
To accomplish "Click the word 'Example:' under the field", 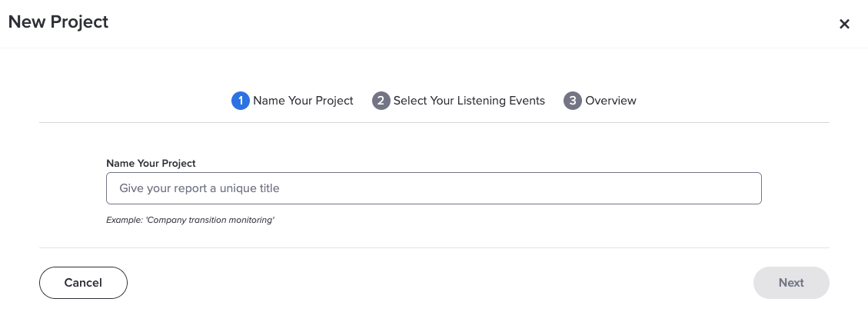I will tap(125, 221).
